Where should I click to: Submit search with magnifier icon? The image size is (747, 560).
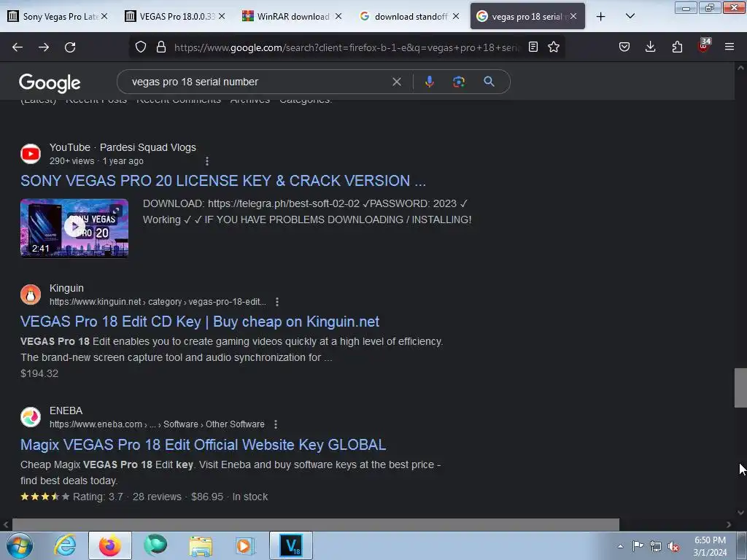pos(489,82)
